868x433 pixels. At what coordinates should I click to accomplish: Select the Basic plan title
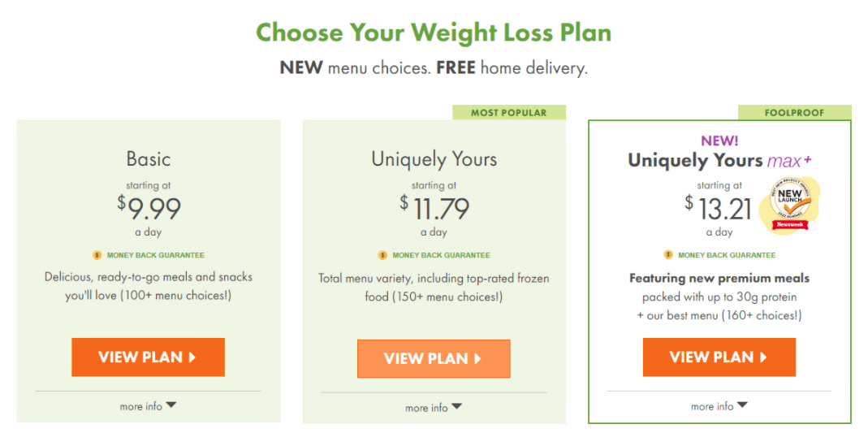tap(149, 158)
